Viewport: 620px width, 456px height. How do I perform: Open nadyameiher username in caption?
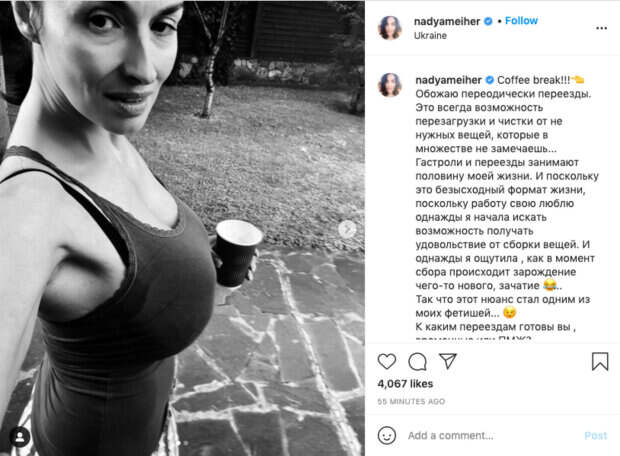click(448, 80)
